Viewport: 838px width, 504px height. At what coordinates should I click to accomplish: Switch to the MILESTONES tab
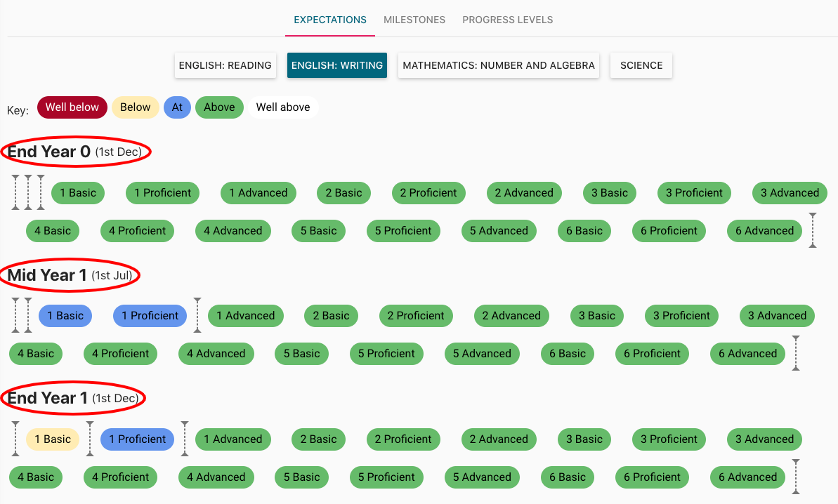click(x=414, y=20)
